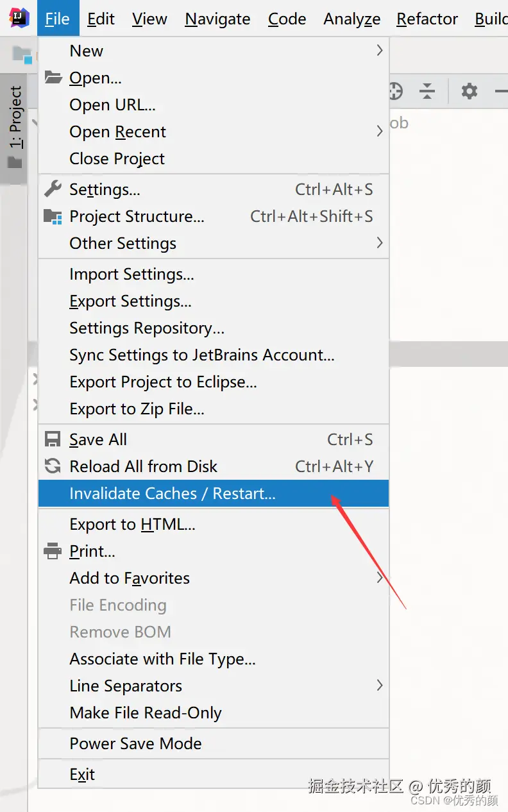Expand the Line Separators submenu
This screenshot has height=812, width=508.
tap(214, 686)
